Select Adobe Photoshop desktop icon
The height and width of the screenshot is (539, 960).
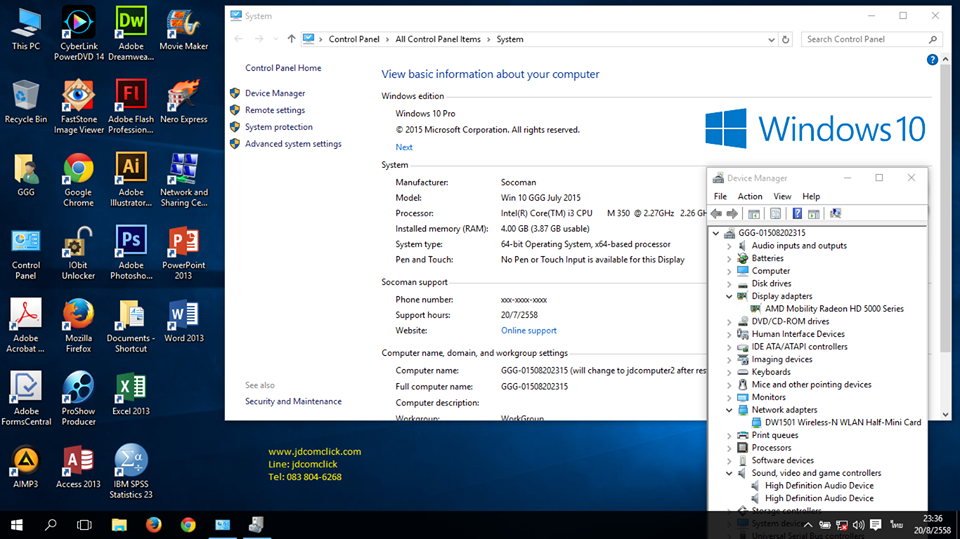(131, 252)
